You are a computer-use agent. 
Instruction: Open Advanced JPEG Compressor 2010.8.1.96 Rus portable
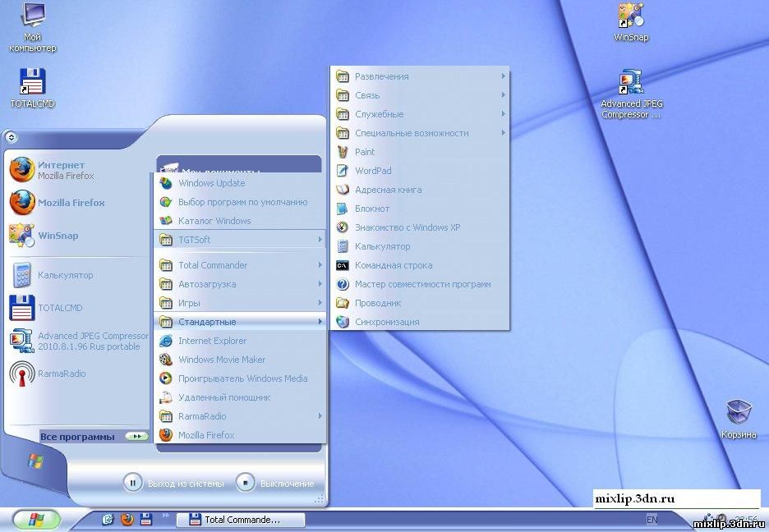(x=79, y=341)
